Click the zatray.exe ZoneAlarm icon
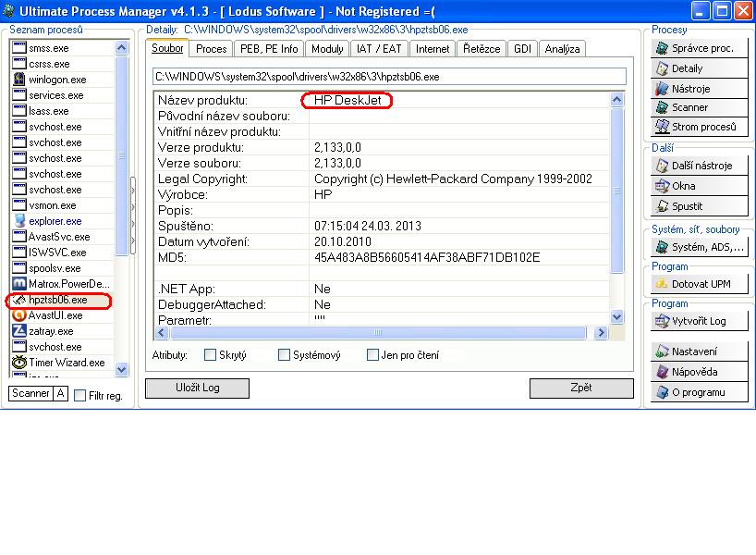Screen dimensions: 756x555 pyautogui.click(x=19, y=331)
